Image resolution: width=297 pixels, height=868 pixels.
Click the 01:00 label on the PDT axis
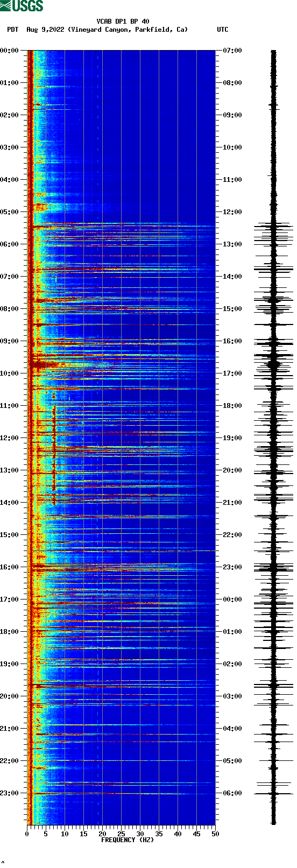pyautogui.click(x=10, y=83)
